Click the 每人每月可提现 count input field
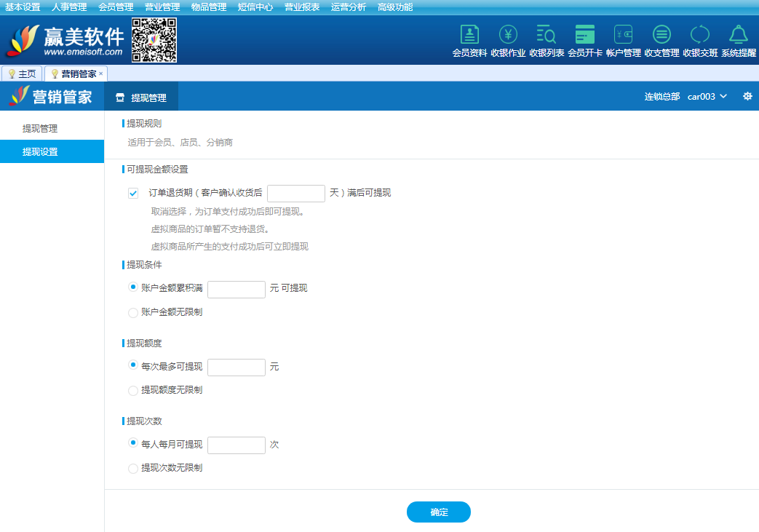Image resolution: width=759 pixels, height=532 pixels. [x=236, y=445]
